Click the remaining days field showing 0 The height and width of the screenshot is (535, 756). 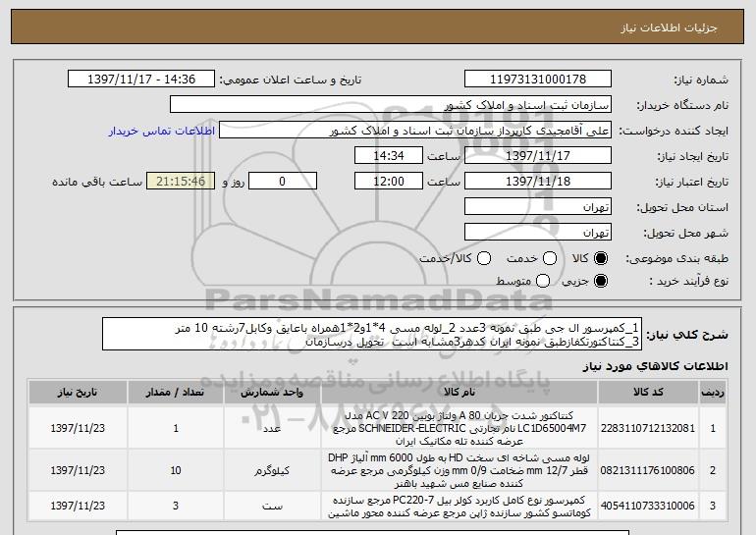(x=283, y=182)
